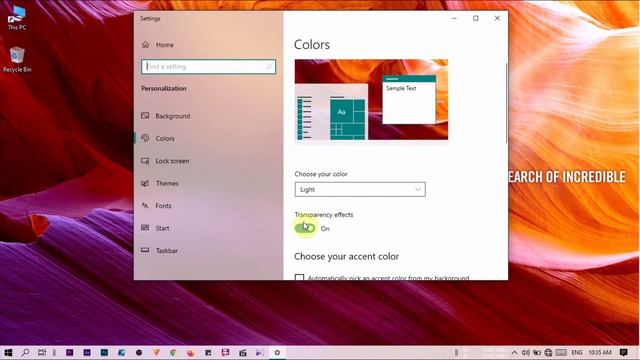Launch Premiere Pro from the taskbar
Viewport: 640px width, 360px height.
(x=70, y=352)
